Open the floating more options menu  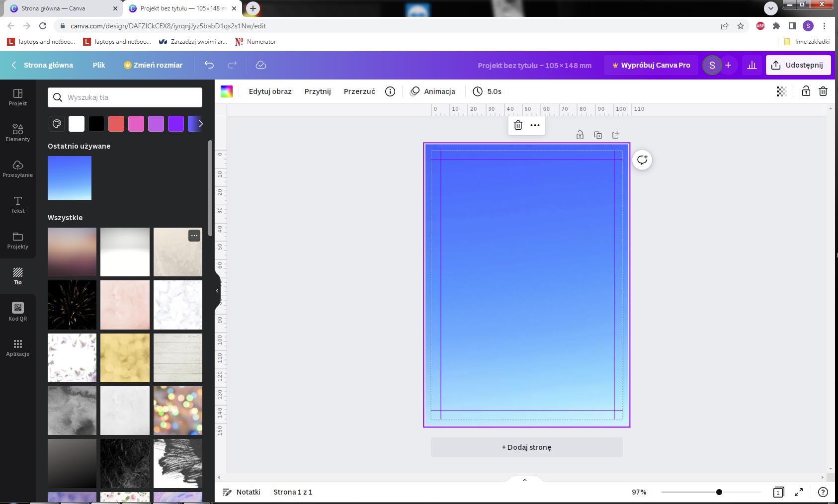(x=535, y=125)
